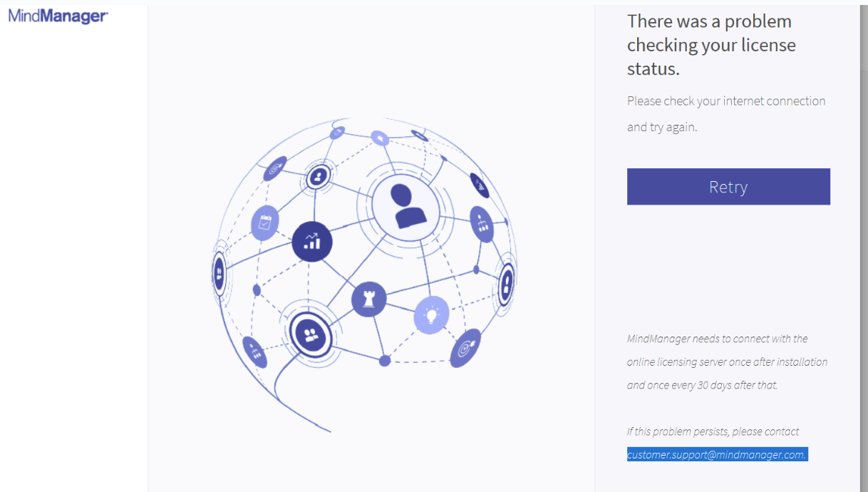This screenshot has height=492, width=868.
Task: Click the target with arrow icon near globe bottom
Action: coord(465,349)
